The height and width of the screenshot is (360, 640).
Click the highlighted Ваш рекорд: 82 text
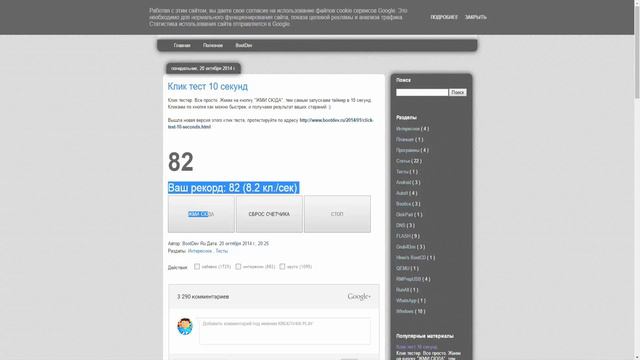[233, 188]
